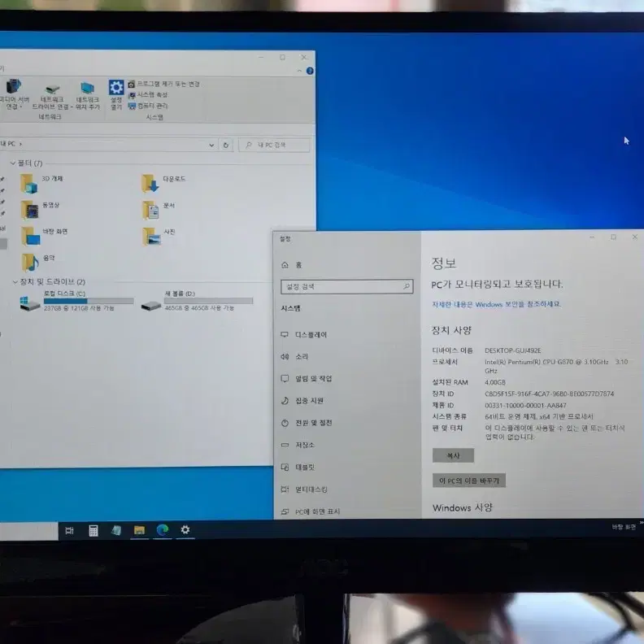Select the 다운로드 folder
Screen dimensions: 644x644
pos(163,183)
